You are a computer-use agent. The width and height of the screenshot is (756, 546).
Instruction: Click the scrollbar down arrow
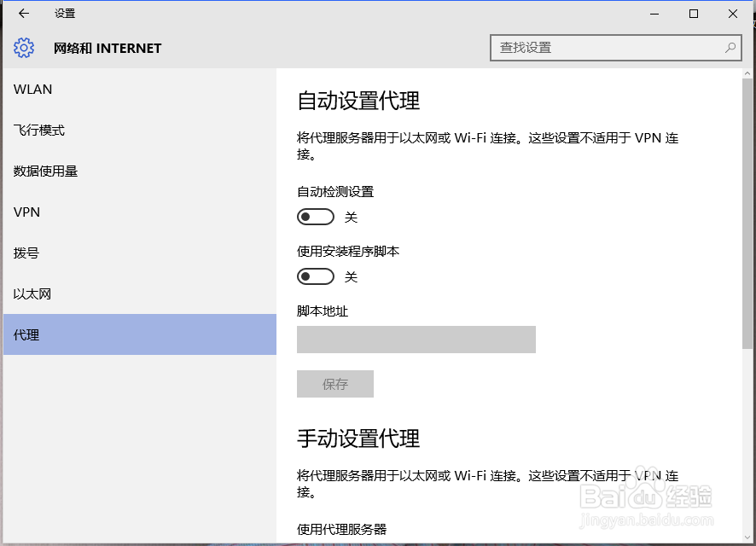[x=747, y=537]
